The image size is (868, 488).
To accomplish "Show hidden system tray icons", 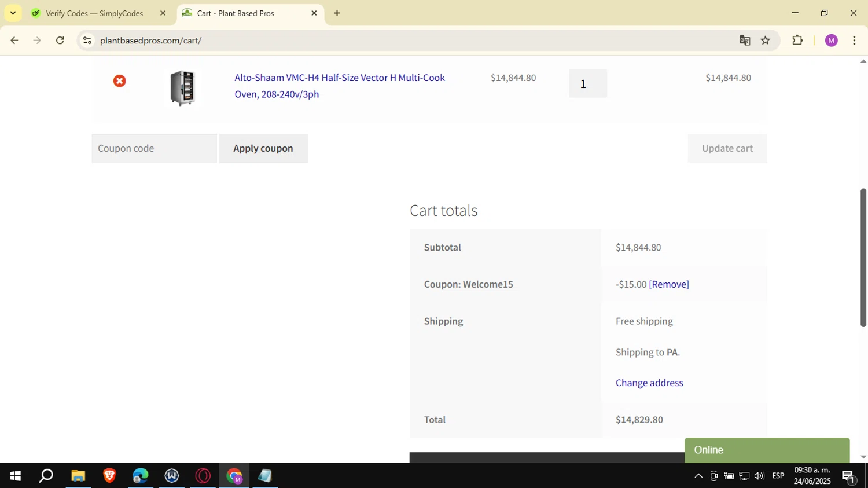I will 698,476.
